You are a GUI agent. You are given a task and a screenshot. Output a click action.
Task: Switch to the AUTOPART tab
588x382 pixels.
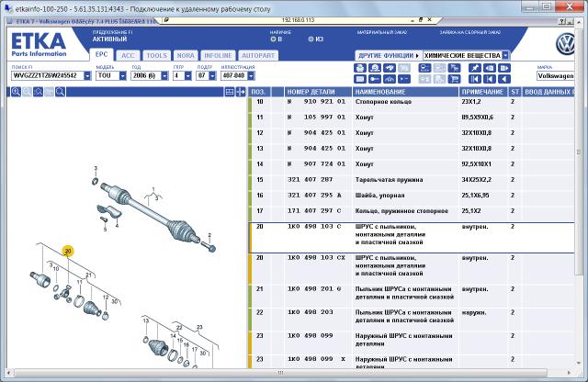click(258, 55)
